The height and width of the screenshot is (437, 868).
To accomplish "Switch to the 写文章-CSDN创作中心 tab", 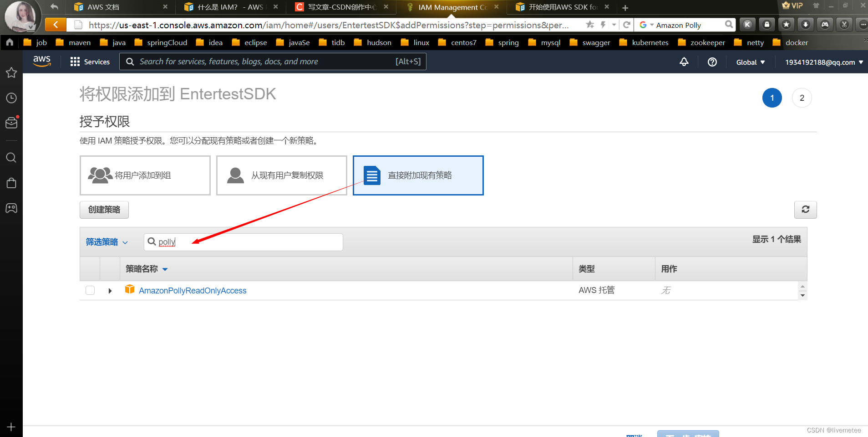I will click(341, 7).
